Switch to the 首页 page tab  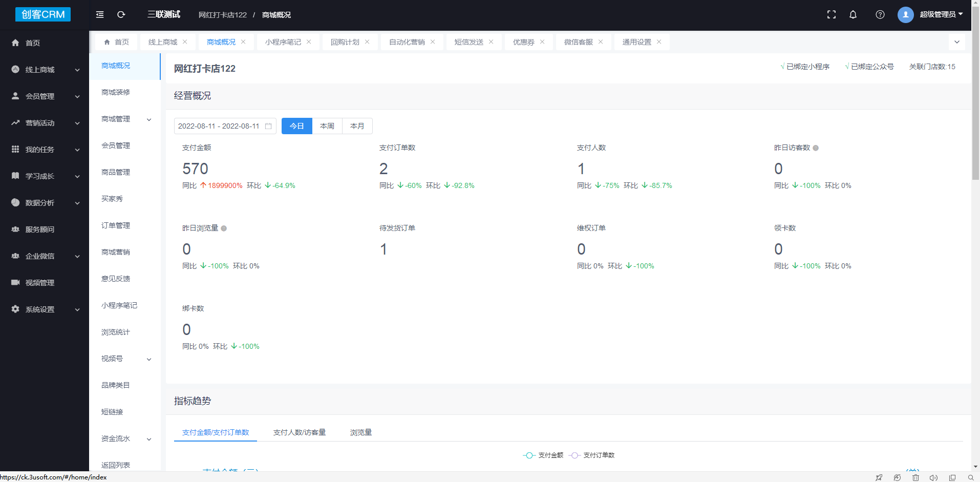click(117, 42)
